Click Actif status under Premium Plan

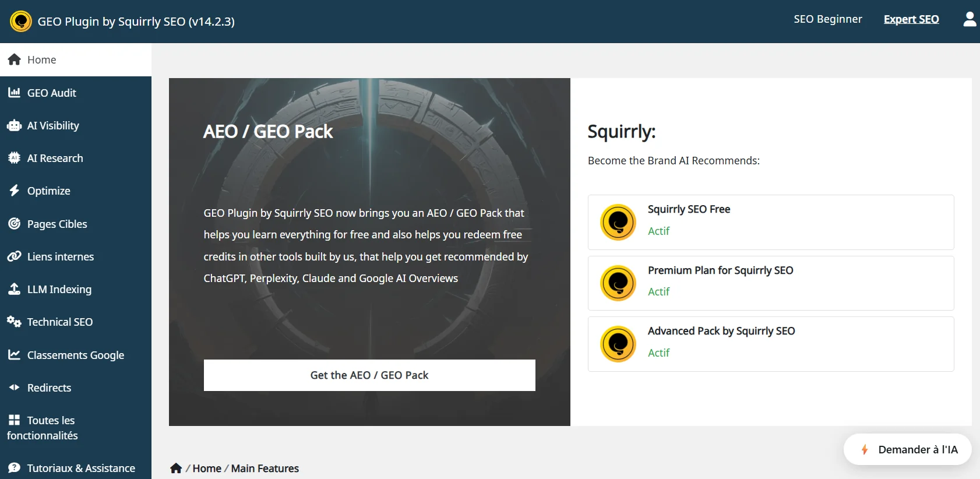[659, 292]
